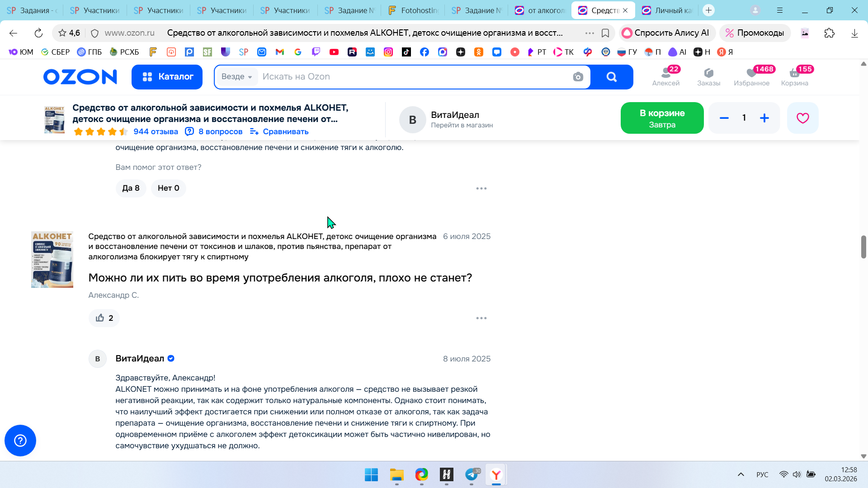Open Избранное favorites in header
The image size is (868, 488).
point(751,76)
